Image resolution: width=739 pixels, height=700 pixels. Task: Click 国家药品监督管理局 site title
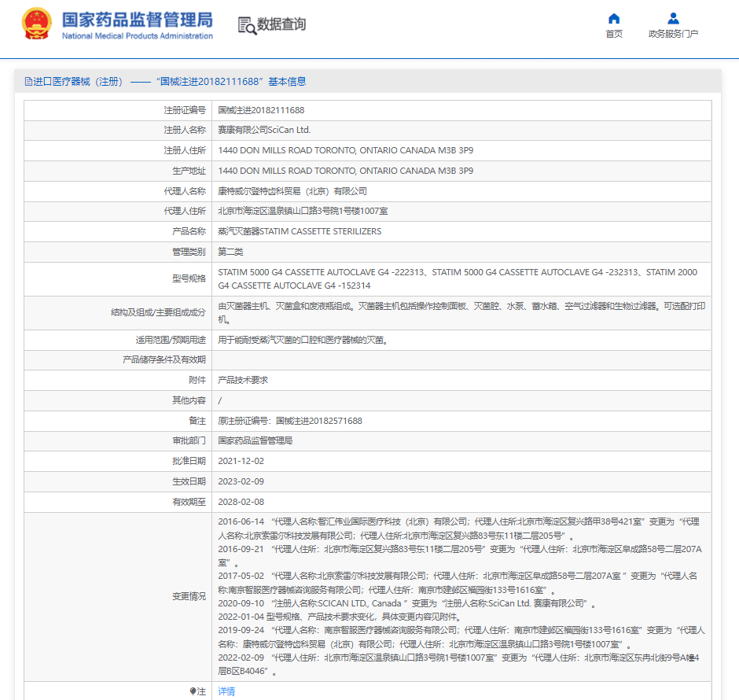point(137,20)
